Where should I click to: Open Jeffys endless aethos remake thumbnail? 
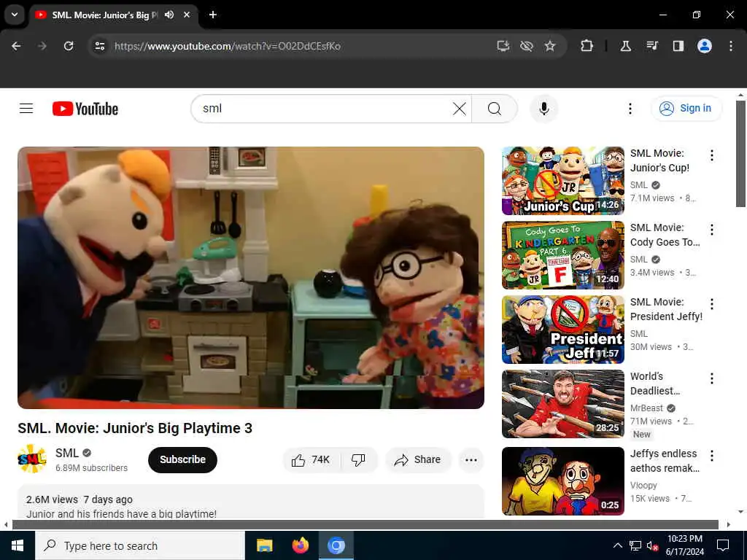562,481
